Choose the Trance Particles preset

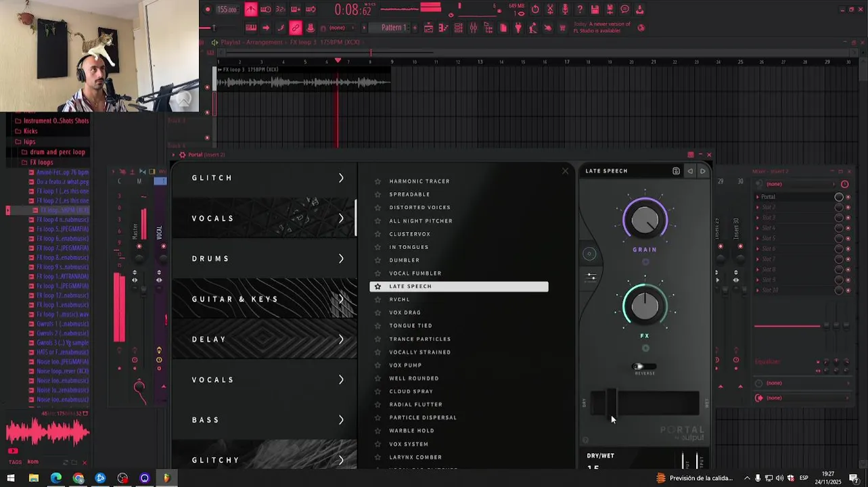click(419, 339)
